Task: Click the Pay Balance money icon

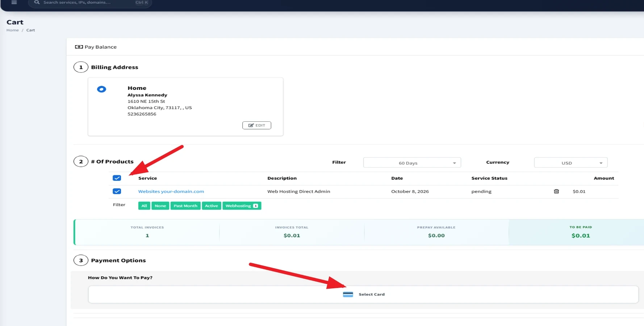Action: tap(79, 47)
